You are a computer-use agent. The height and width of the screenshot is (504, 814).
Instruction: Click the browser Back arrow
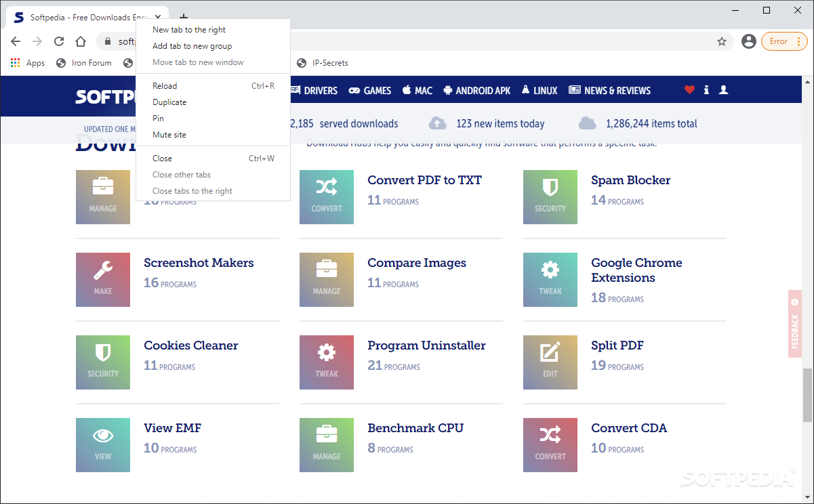16,41
